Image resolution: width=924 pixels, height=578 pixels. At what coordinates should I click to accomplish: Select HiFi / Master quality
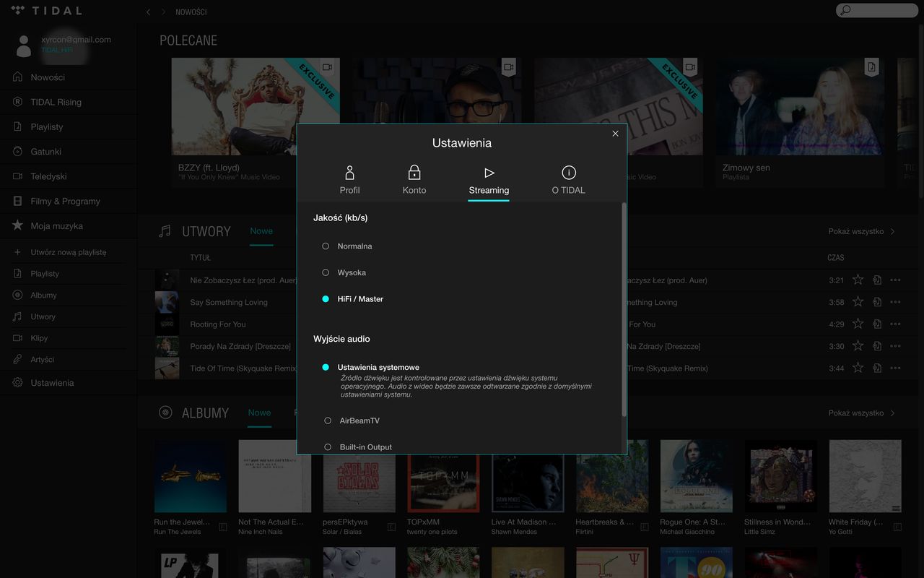(352, 299)
